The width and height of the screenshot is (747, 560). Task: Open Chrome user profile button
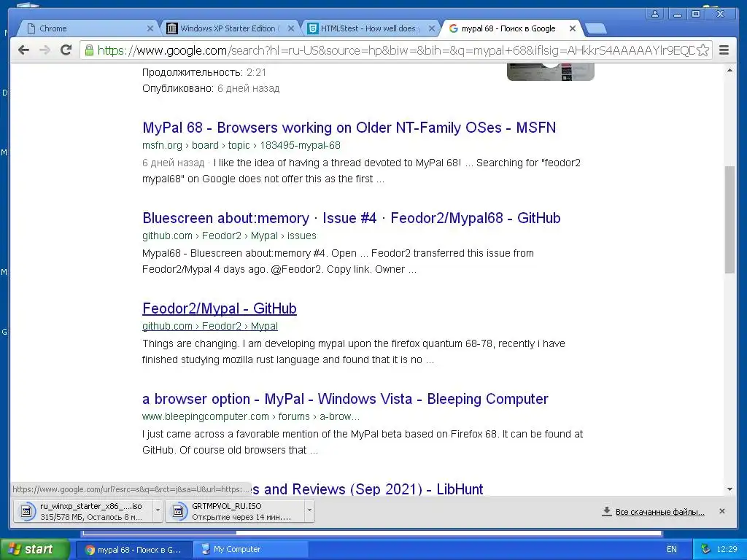655,14
